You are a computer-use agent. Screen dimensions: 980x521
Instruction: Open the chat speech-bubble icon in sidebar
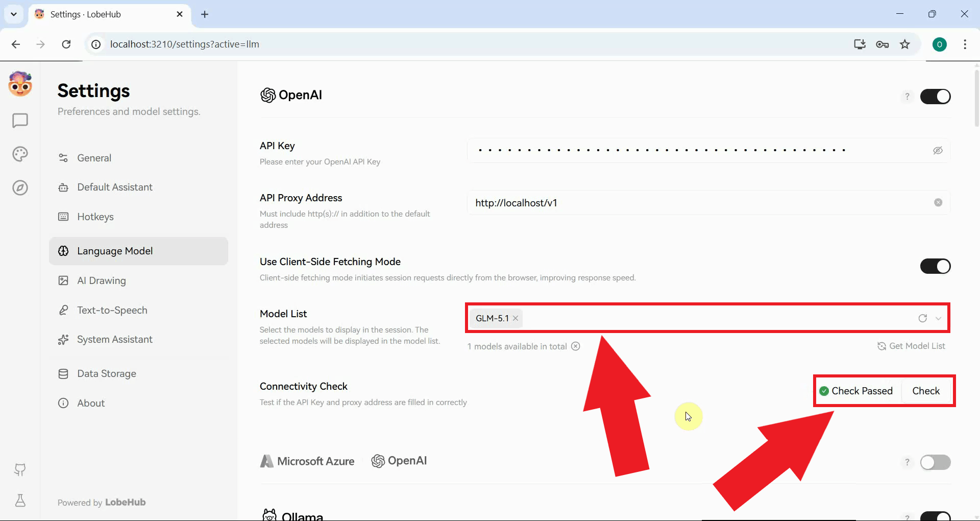(x=19, y=121)
